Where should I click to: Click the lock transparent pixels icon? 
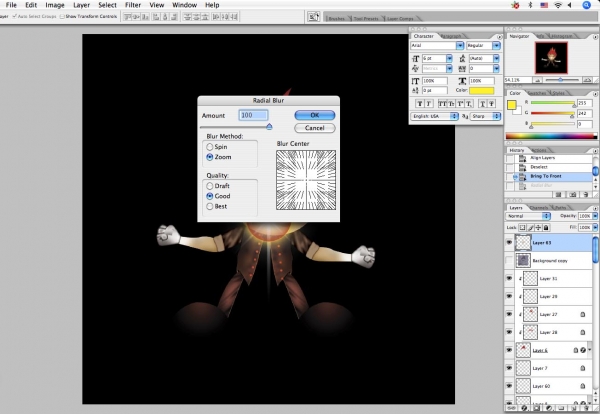click(522, 228)
